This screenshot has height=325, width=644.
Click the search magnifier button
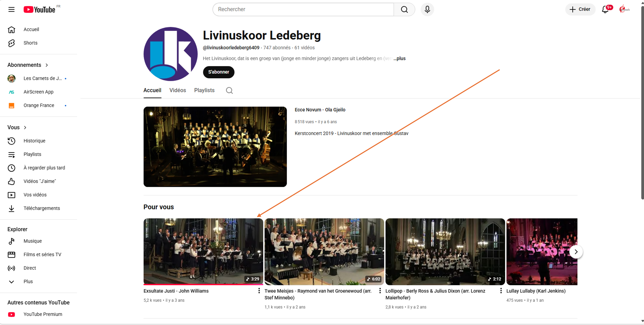click(x=404, y=10)
